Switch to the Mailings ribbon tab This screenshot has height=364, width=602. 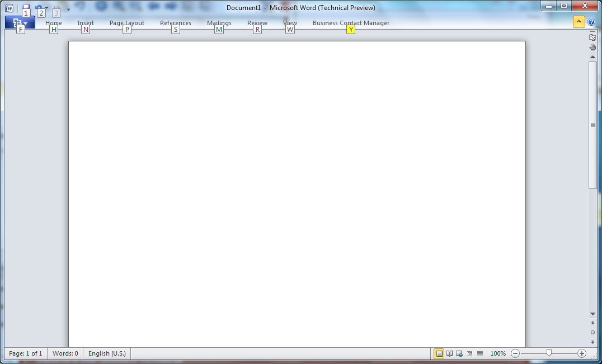[x=219, y=22]
